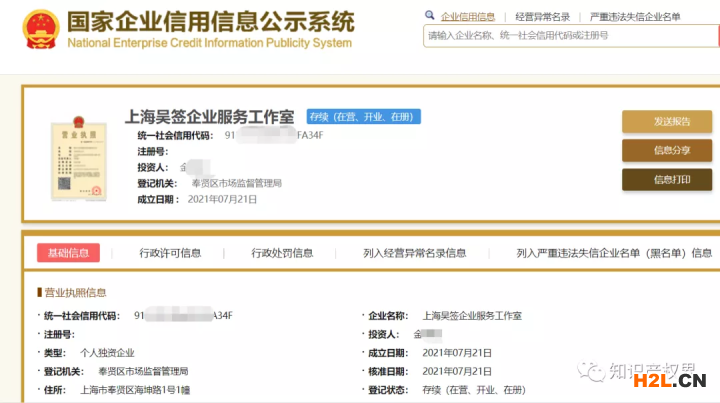Viewport: 720px width, 403px height.
Task: Click the 存续（在营、开业、在册）status badge
Action: tap(364, 117)
